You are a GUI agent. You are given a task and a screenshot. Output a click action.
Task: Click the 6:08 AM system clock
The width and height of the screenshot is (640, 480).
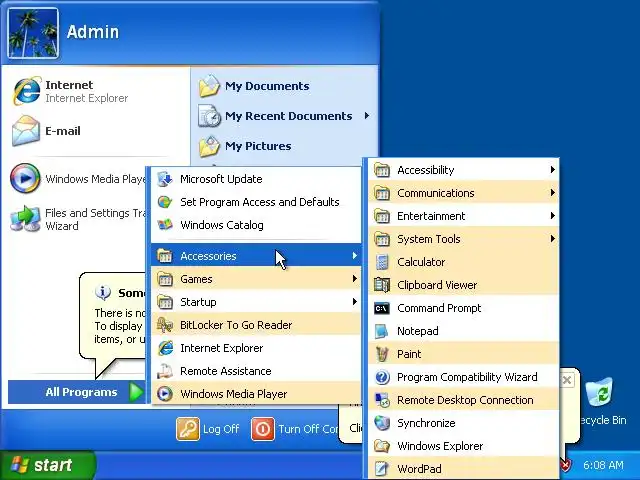click(x=603, y=465)
